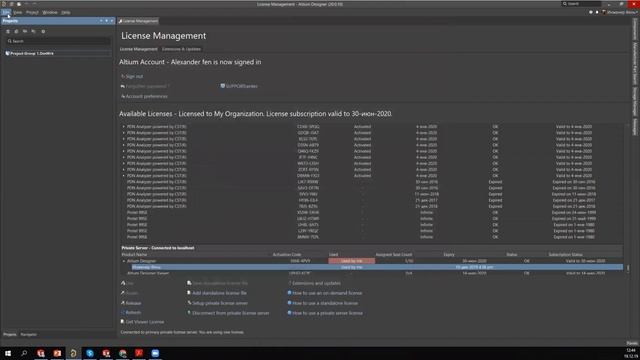This screenshot has height=360, width=640.
Task: Click Disconnect from private license server
Action: pyautogui.click(x=228, y=313)
